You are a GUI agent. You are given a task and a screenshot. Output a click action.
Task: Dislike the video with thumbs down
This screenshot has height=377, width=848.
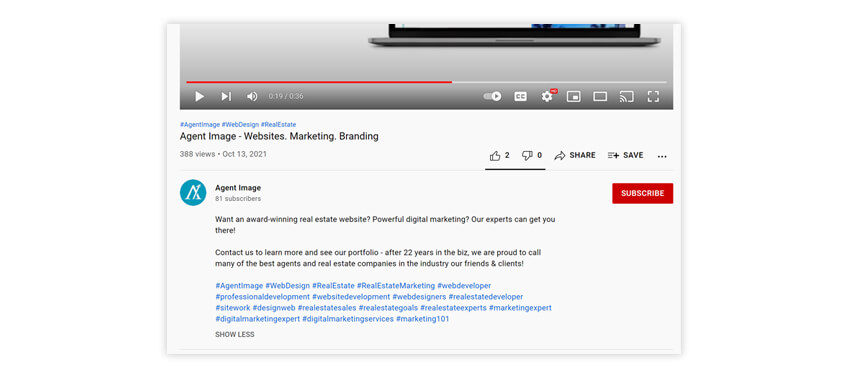point(532,156)
